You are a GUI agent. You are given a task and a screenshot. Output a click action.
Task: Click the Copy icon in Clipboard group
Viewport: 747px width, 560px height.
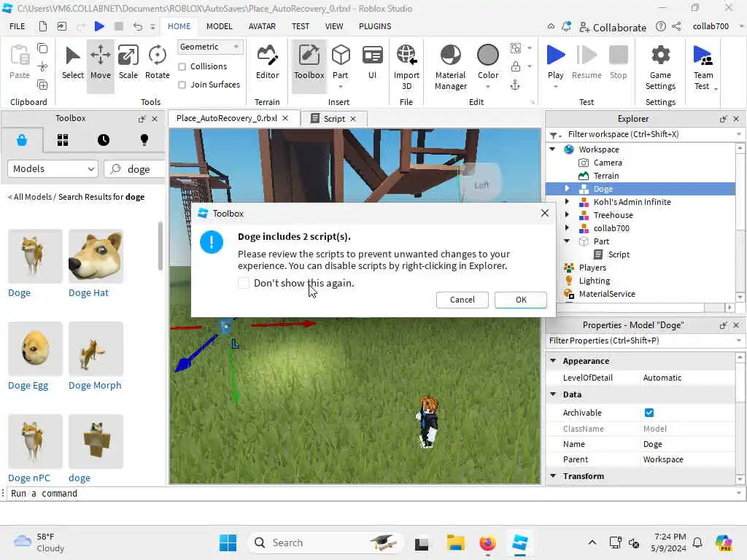coord(42,48)
